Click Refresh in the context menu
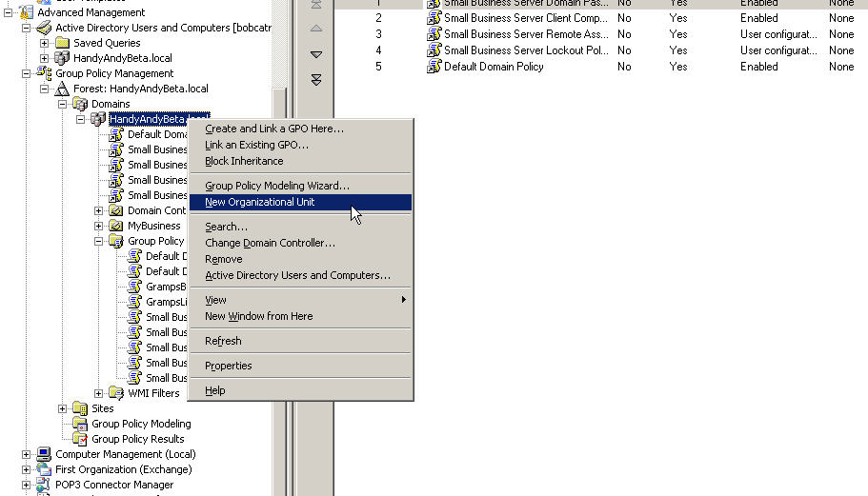The height and width of the screenshot is (496, 868). [x=300, y=341]
